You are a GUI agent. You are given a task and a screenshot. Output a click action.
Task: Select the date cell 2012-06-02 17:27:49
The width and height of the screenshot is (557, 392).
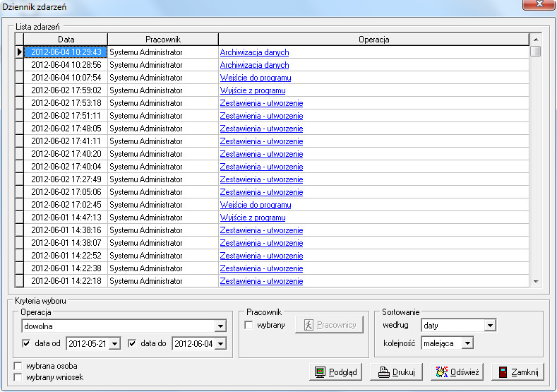click(x=66, y=179)
